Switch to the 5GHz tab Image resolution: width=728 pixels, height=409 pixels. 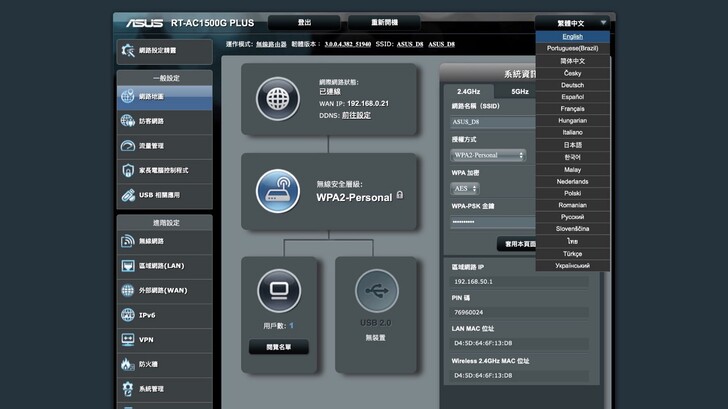click(x=520, y=91)
